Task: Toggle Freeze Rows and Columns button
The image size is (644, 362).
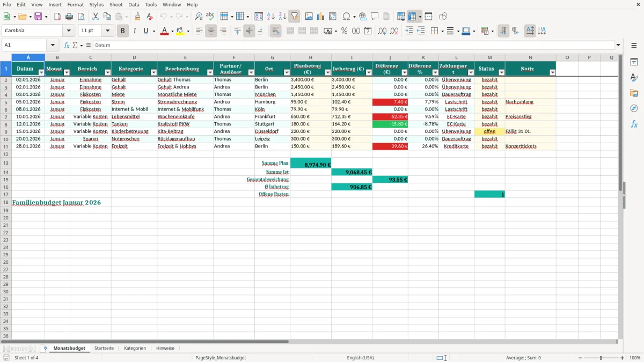Action: 412,17
